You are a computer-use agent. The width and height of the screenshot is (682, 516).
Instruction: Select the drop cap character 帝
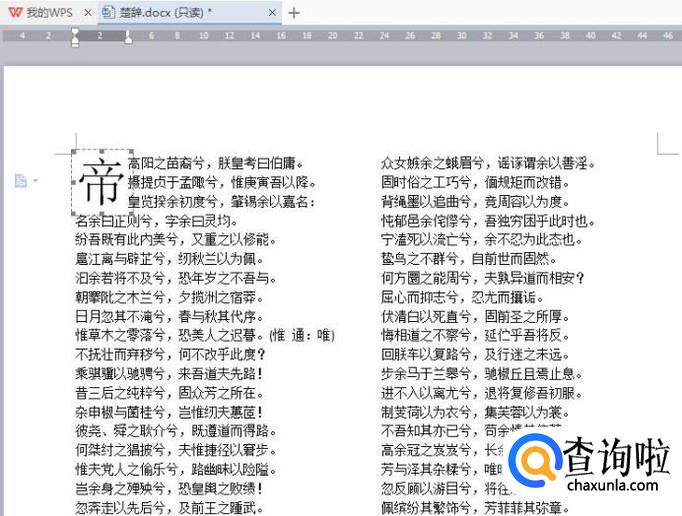tap(101, 182)
